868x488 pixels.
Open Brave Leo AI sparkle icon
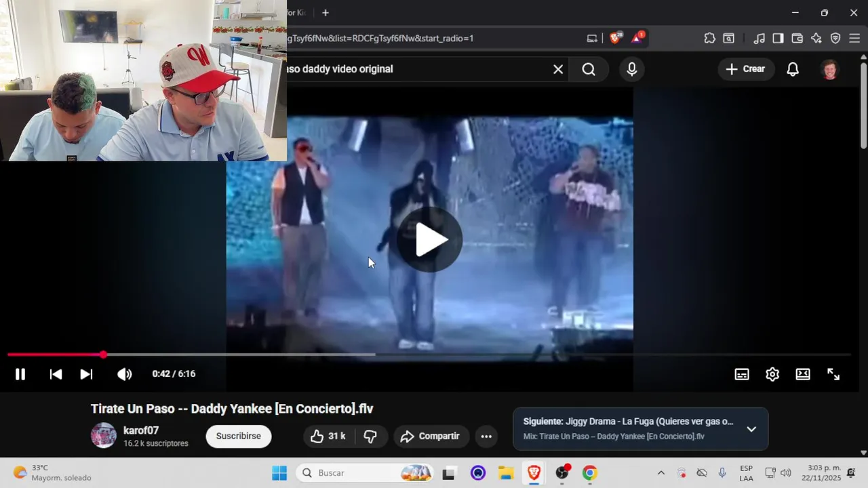pos(816,39)
